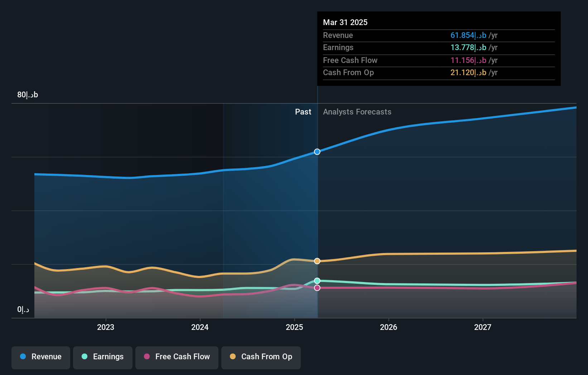Select the blue Revenue legend icon
Viewport: 588px width, 375px height.
pos(22,357)
